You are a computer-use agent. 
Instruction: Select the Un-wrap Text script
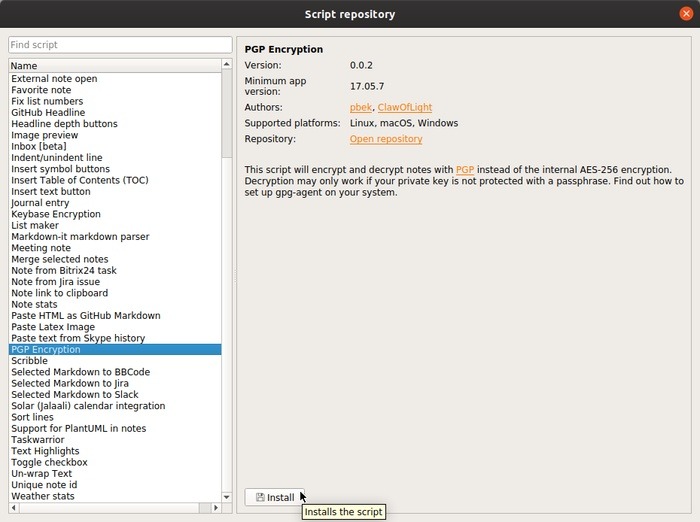pos(115,474)
